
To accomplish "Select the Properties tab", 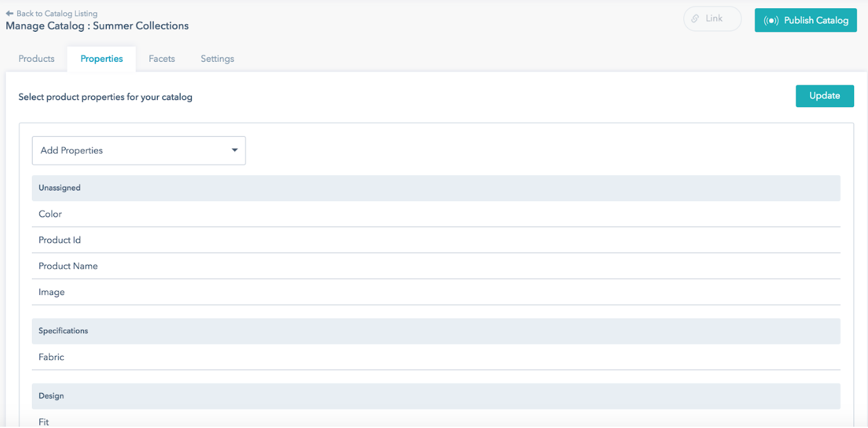I will (x=101, y=59).
